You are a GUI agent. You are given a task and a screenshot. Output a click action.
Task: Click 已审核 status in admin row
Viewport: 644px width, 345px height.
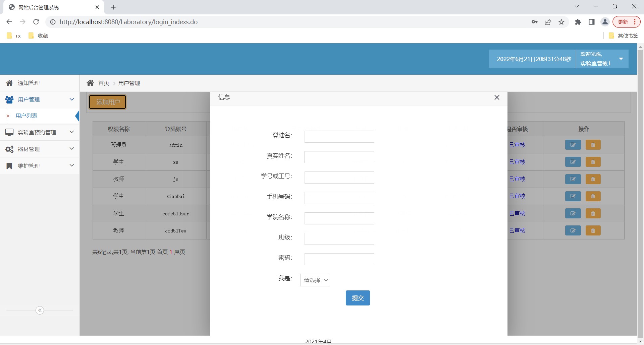517,145
